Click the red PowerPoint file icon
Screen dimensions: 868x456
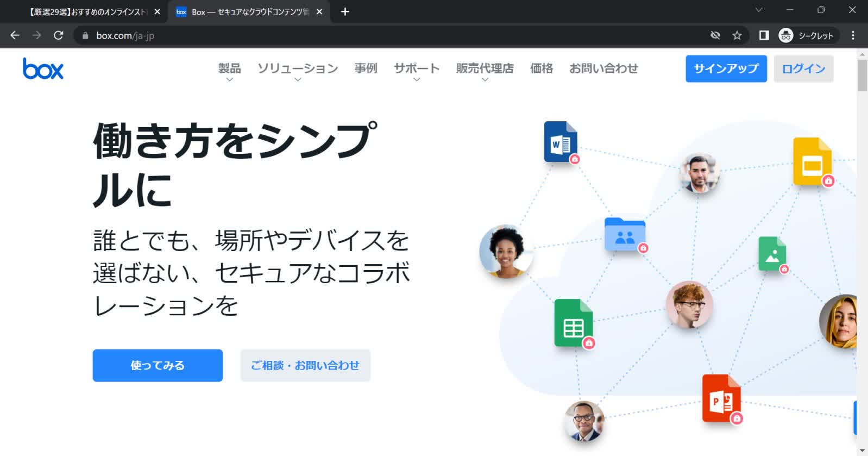pyautogui.click(x=721, y=398)
